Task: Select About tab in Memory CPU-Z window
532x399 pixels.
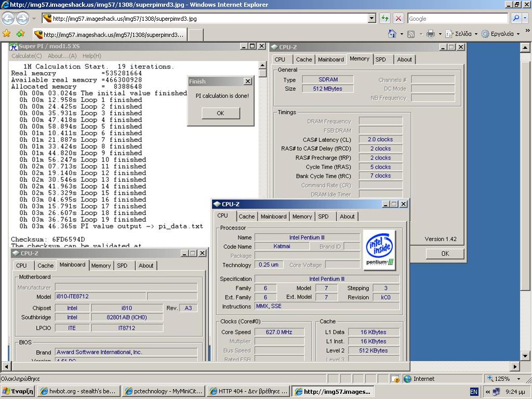Action: (x=404, y=59)
